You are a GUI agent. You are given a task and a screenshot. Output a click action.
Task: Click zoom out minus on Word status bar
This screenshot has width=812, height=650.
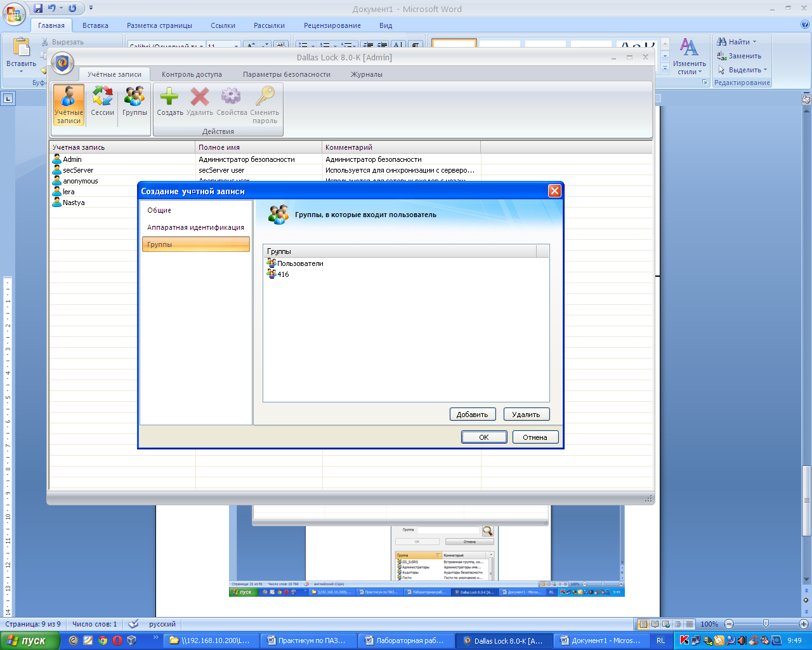pyautogui.click(x=729, y=624)
